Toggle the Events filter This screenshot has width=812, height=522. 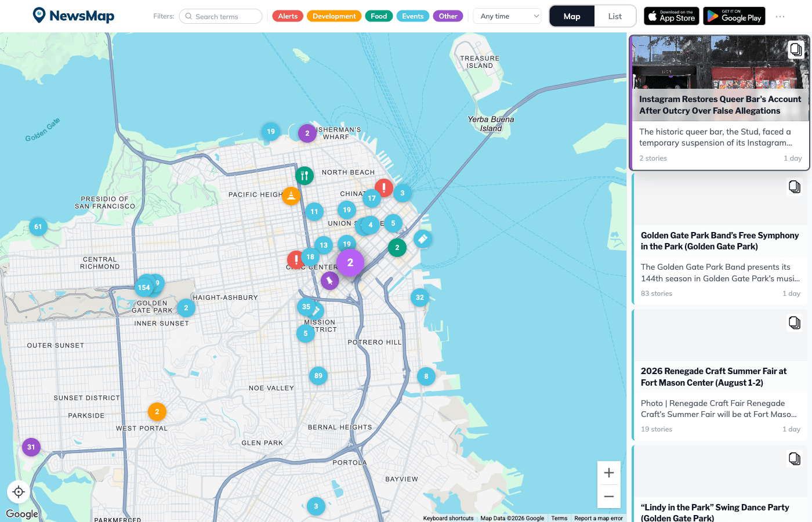413,16
